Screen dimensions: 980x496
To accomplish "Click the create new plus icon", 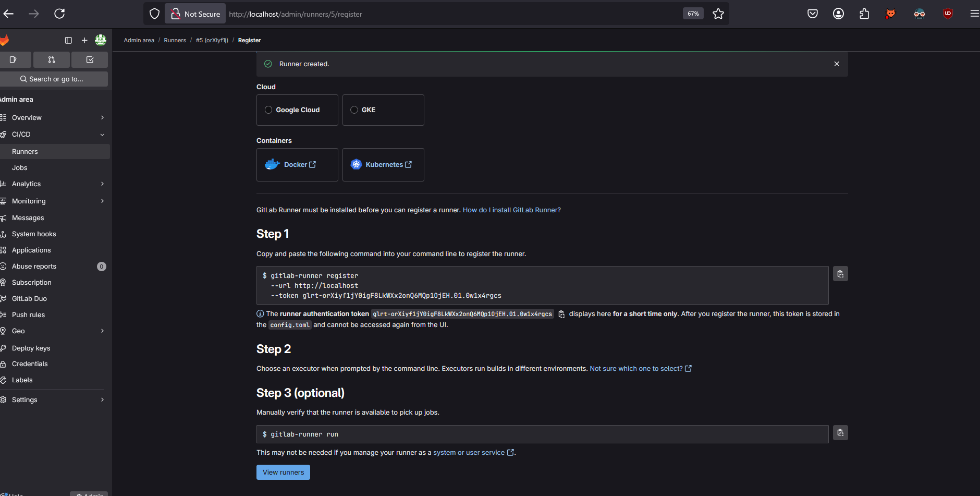I will click(x=84, y=40).
